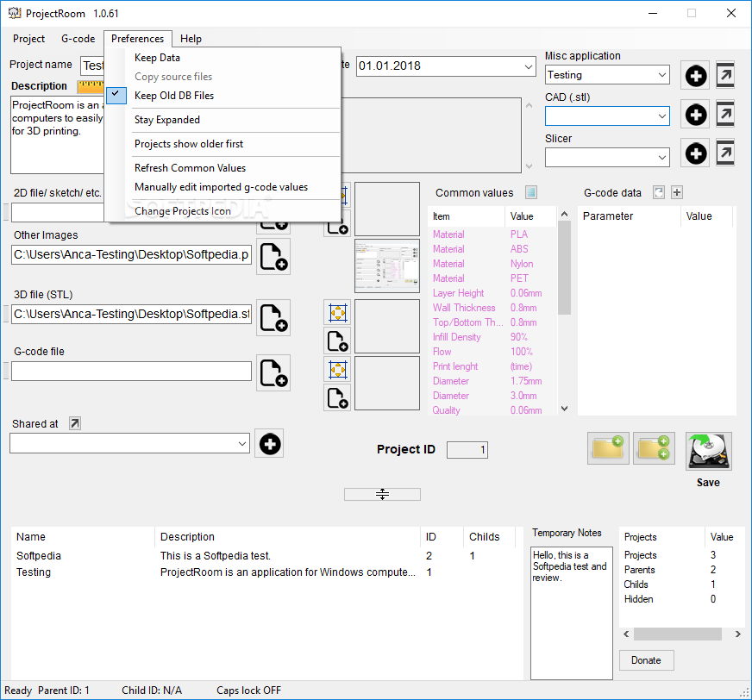This screenshot has height=700, width=752.
Task: Click the add button next to Shared at dropdown
Action: point(270,443)
